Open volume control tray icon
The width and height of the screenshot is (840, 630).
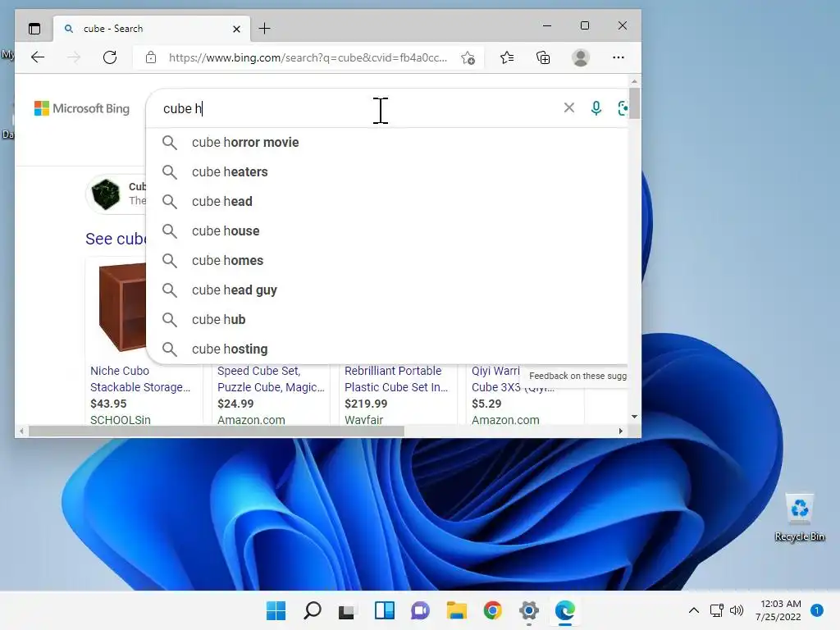pos(737,610)
